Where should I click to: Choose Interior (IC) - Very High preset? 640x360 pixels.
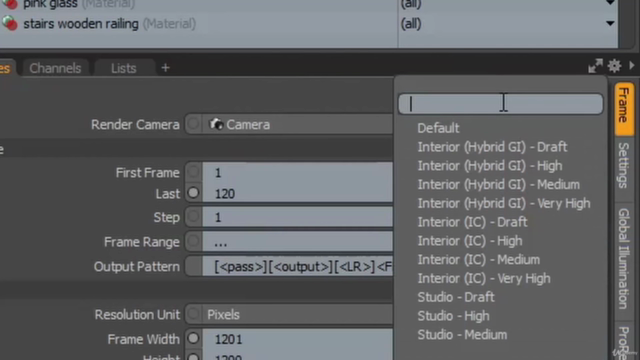pyautogui.click(x=484, y=278)
